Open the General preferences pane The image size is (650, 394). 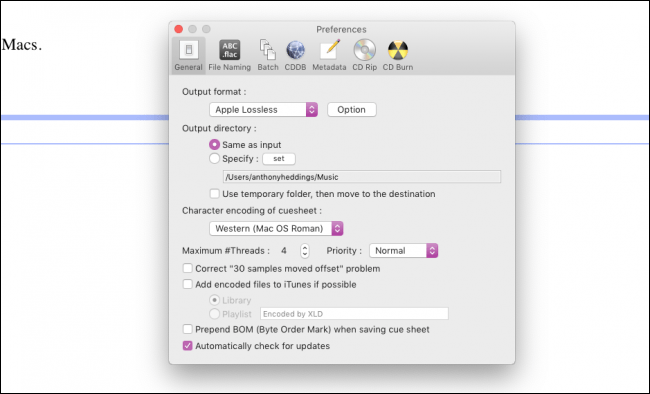coord(189,56)
